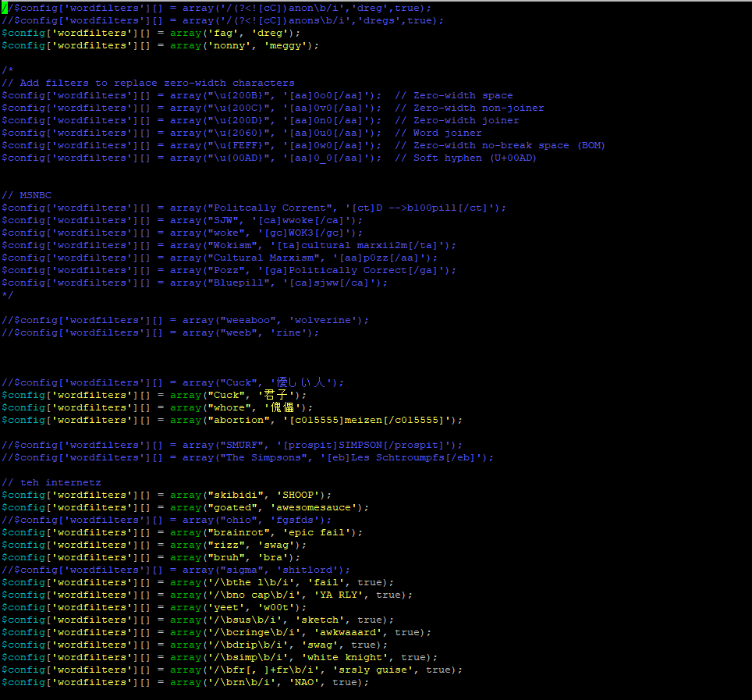Click the 'Soft hyphen (U+00AD)' comment
This screenshot has height=700, width=752.
coord(476,158)
